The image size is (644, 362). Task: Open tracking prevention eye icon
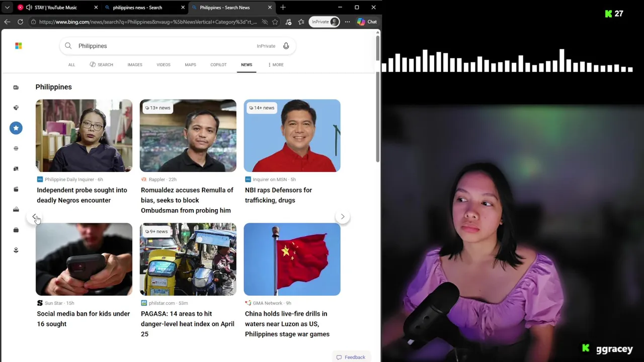point(265,22)
